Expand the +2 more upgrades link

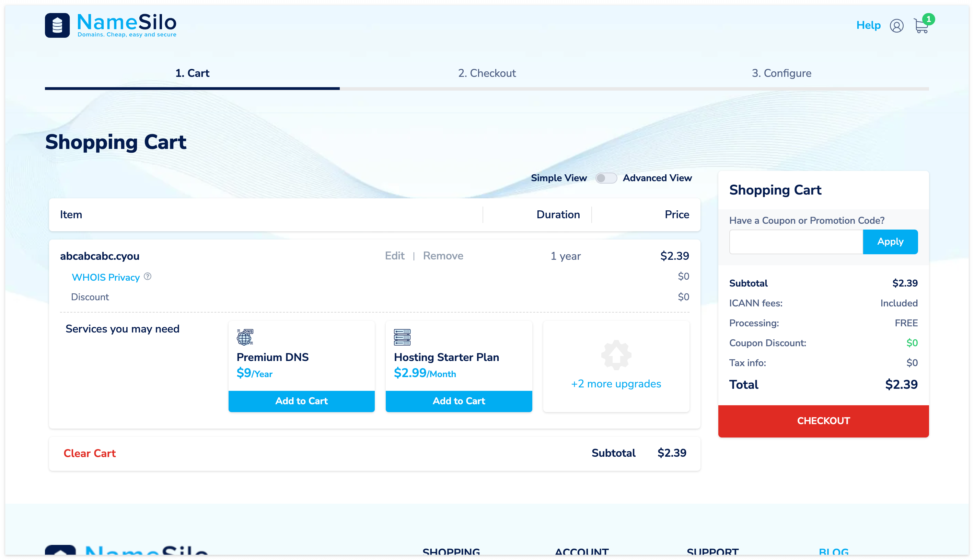[616, 384]
